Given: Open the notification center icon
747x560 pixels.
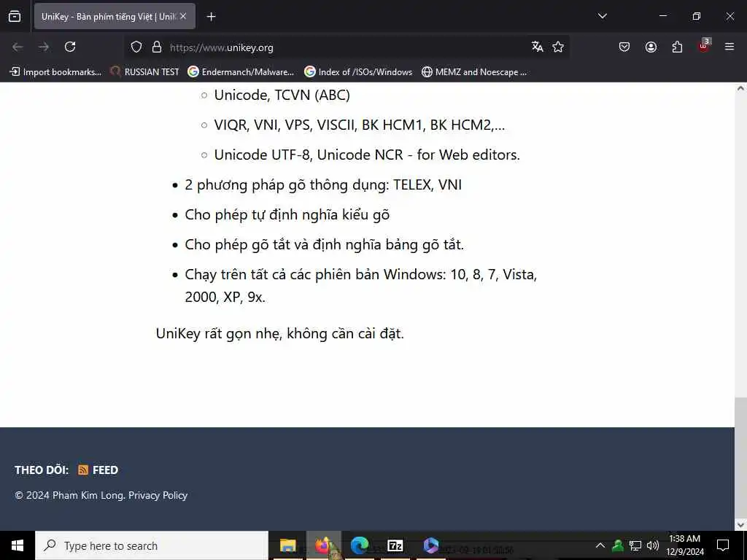Looking at the screenshot, I should click(x=723, y=545).
